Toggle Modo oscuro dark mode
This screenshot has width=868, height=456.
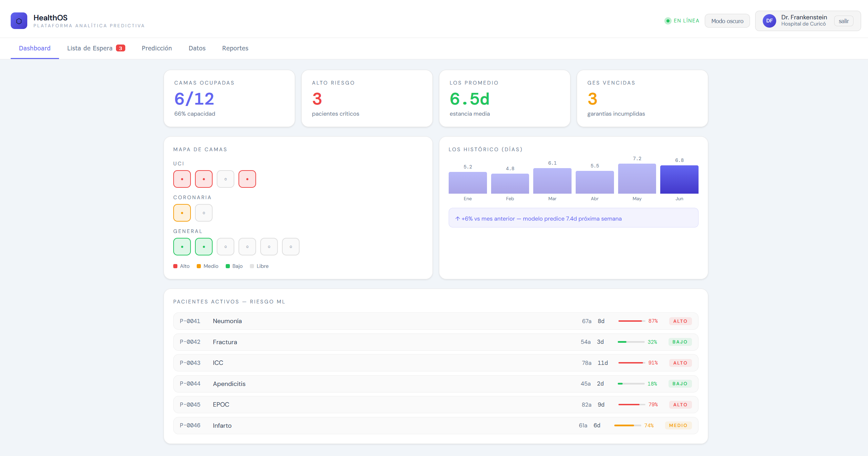point(727,21)
